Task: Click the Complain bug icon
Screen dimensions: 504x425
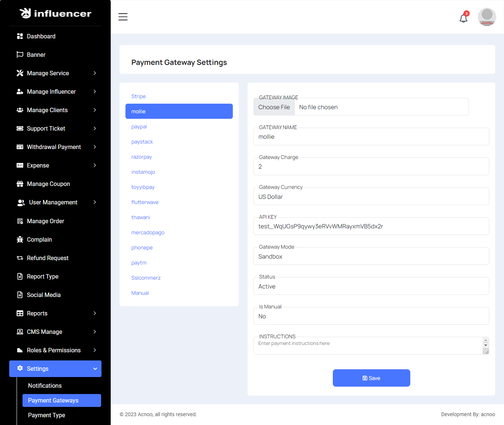Action: (20, 239)
